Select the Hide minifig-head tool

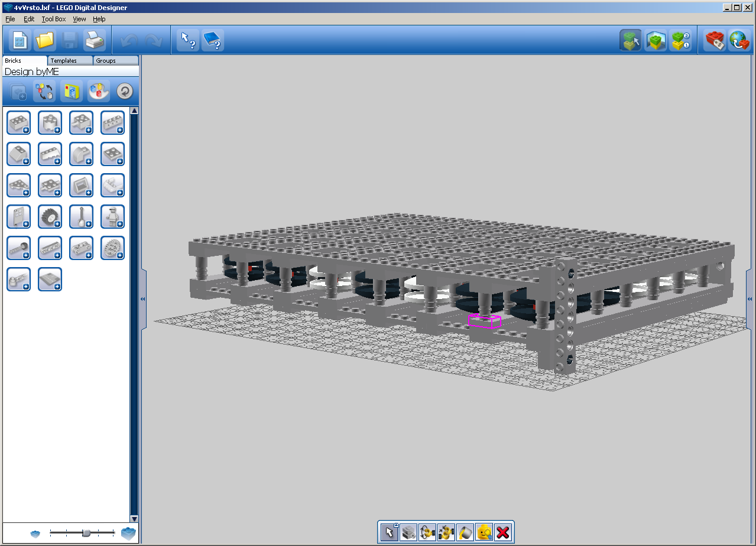pyautogui.click(x=484, y=532)
